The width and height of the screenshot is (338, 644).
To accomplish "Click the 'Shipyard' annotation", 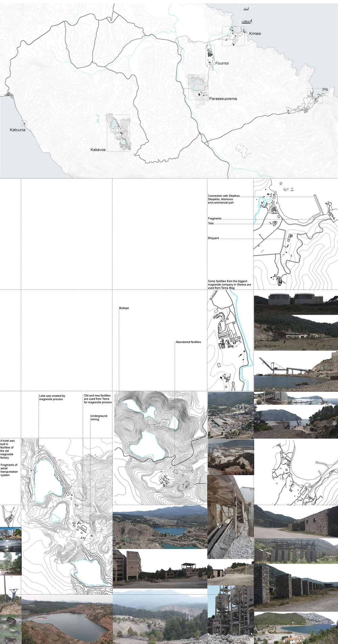I will click(213, 238).
